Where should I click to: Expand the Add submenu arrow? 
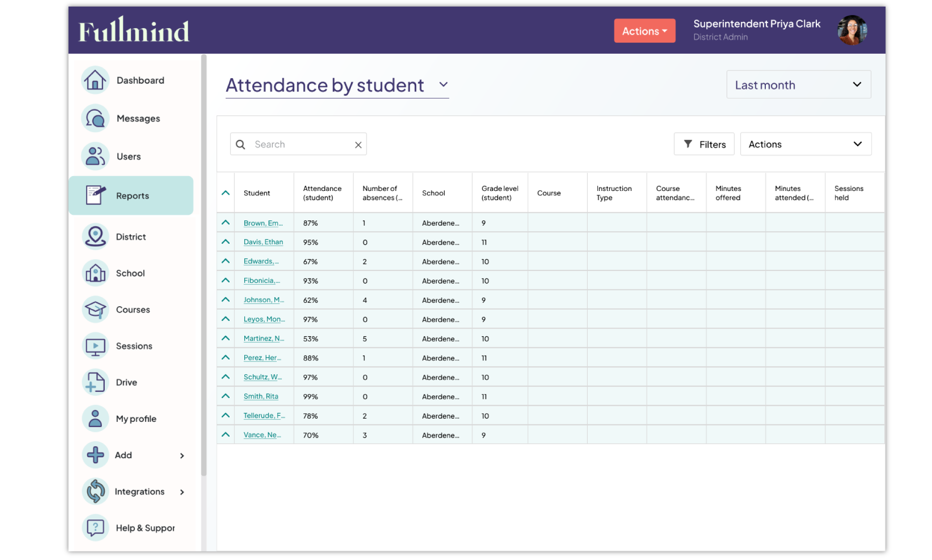click(182, 456)
